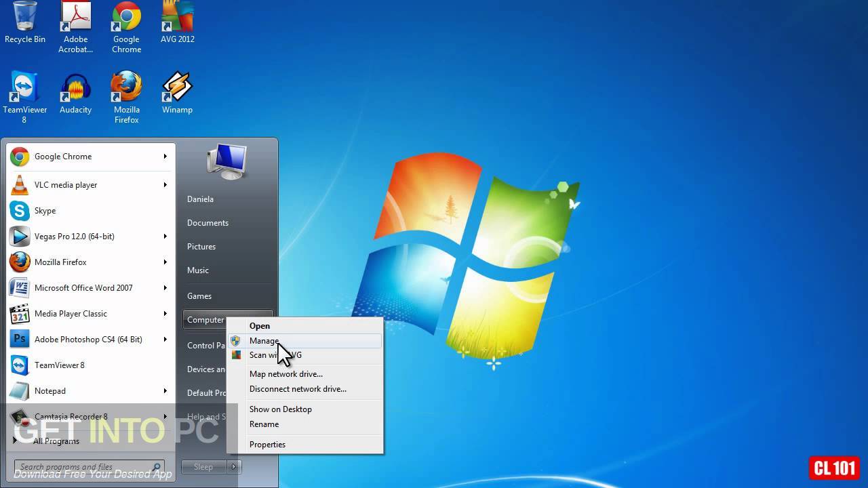Expand Google Chrome jump list arrow
The width and height of the screenshot is (868, 488).
click(165, 157)
